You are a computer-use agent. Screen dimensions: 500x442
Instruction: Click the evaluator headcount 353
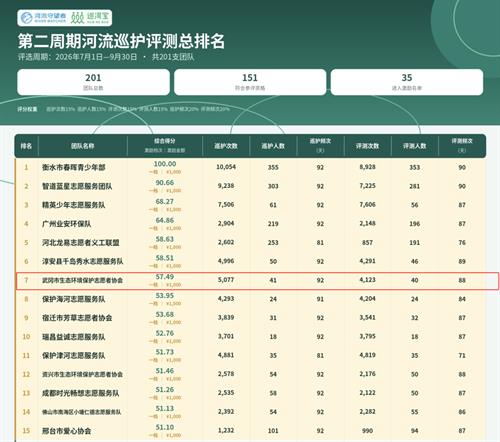(x=415, y=167)
